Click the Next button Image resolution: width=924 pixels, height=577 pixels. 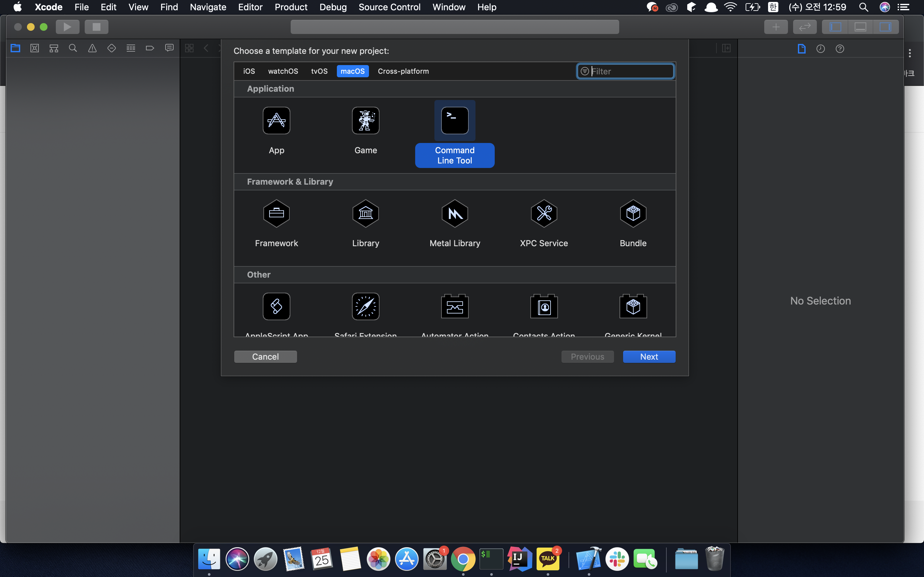[x=649, y=356]
